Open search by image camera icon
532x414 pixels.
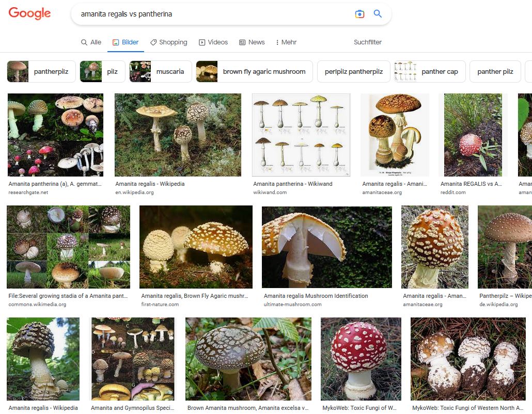[x=359, y=14]
